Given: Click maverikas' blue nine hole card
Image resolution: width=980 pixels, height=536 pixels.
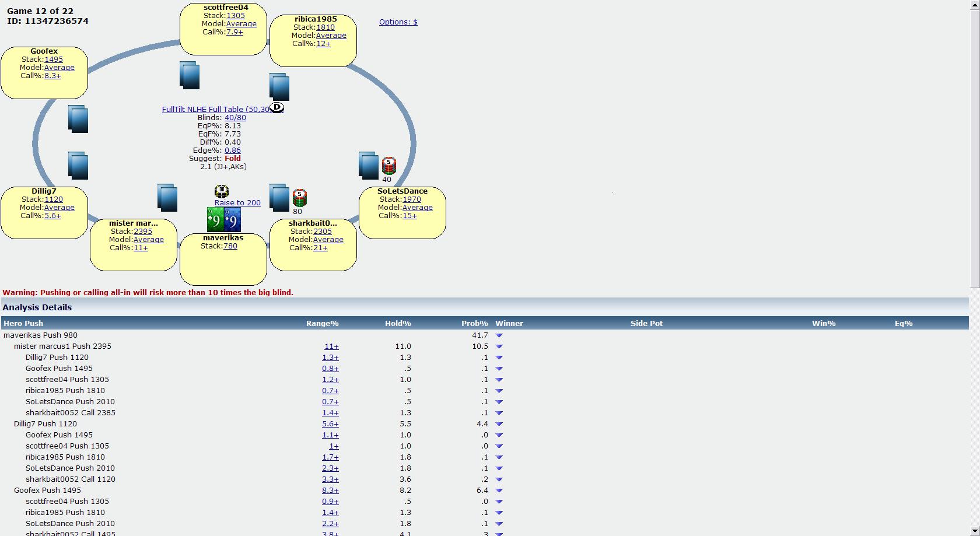Looking at the screenshot, I should [232, 220].
